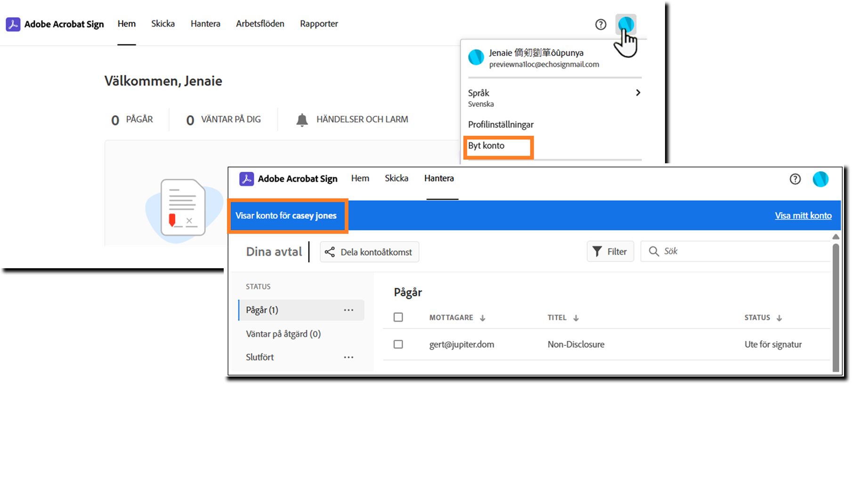Image resolution: width=852 pixels, height=504 pixels.
Task: Click the previewna1loc@echosignmail.com email text
Action: point(544,64)
